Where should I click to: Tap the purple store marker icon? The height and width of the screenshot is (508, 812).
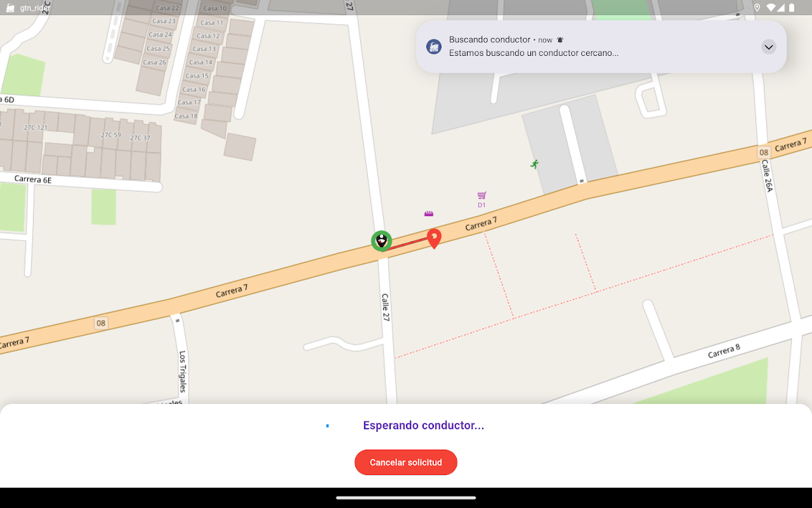[429, 214]
